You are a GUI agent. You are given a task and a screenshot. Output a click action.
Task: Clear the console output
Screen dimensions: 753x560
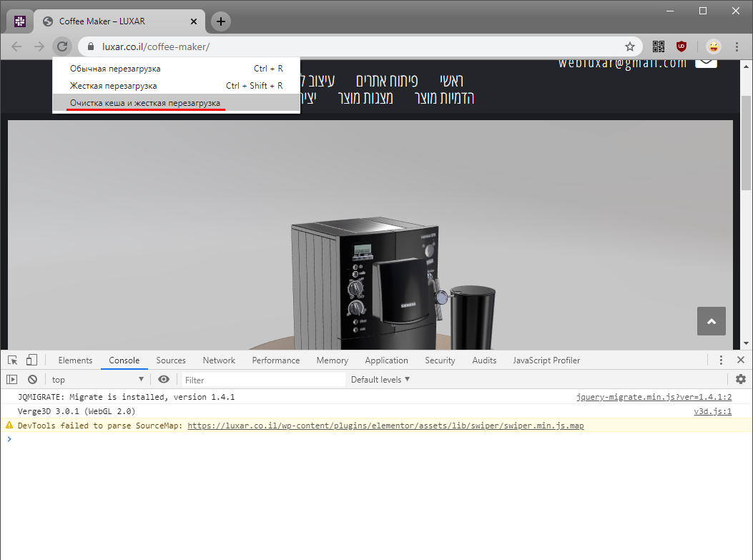(x=33, y=380)
